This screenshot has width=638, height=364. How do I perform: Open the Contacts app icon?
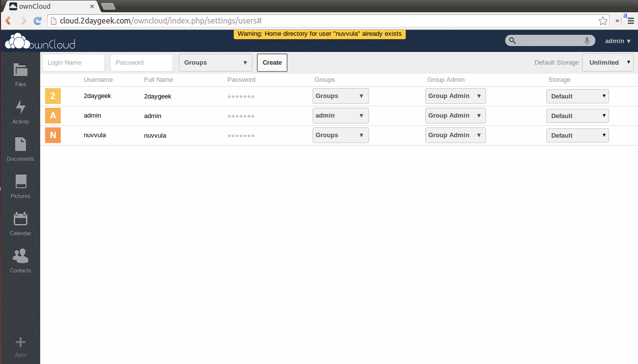pyautogui.click(x=20, y=256)
